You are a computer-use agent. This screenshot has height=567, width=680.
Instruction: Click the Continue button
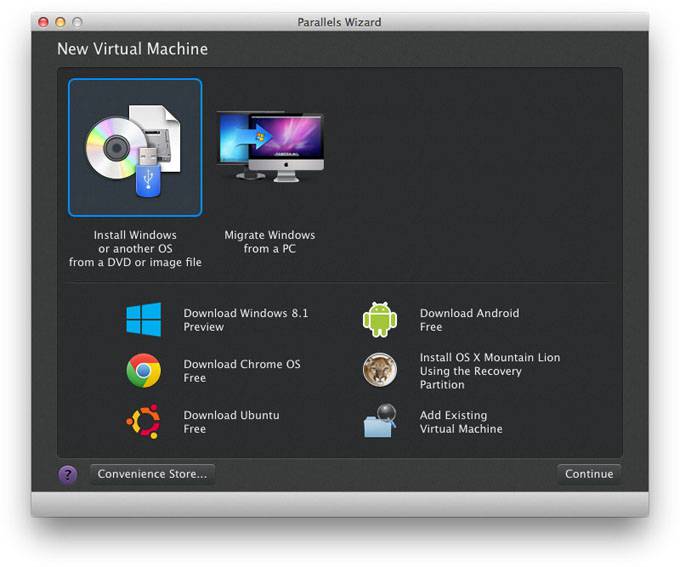click(589, 474)
